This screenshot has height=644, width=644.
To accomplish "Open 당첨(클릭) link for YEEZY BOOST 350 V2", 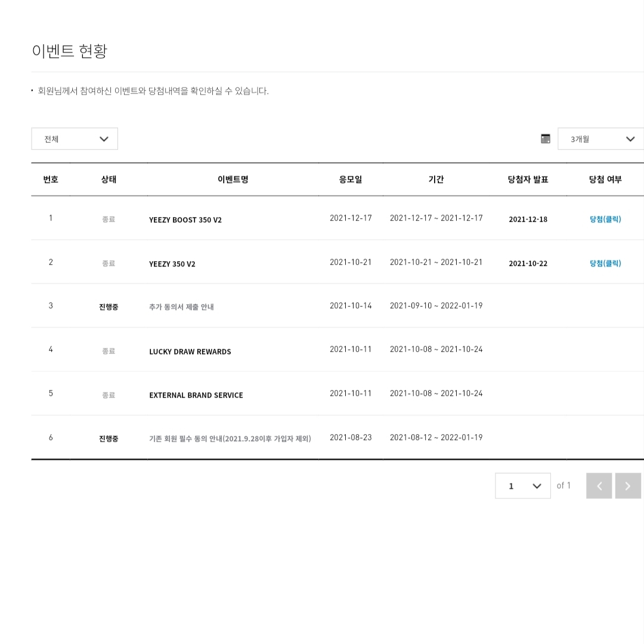I will pos(605,219).
